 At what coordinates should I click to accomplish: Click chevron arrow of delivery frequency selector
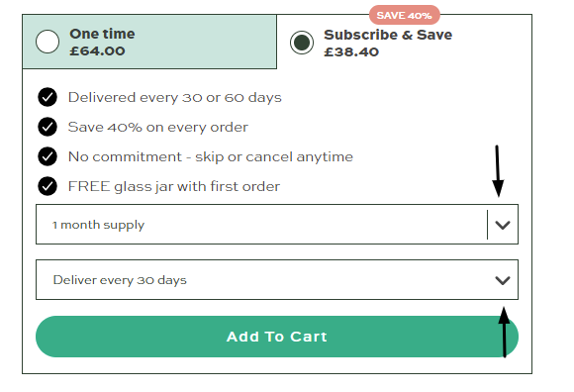tap(503, 280)
